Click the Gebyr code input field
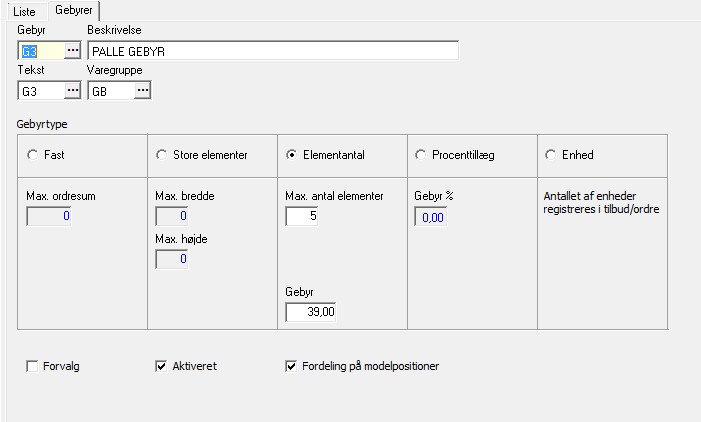 40,50
